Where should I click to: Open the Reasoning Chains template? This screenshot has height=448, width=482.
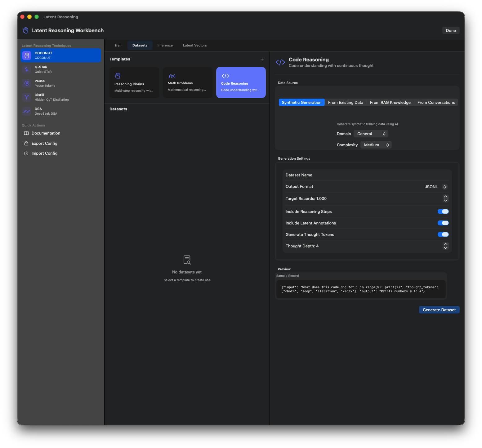pyautogui.click(x=134, y=82)
